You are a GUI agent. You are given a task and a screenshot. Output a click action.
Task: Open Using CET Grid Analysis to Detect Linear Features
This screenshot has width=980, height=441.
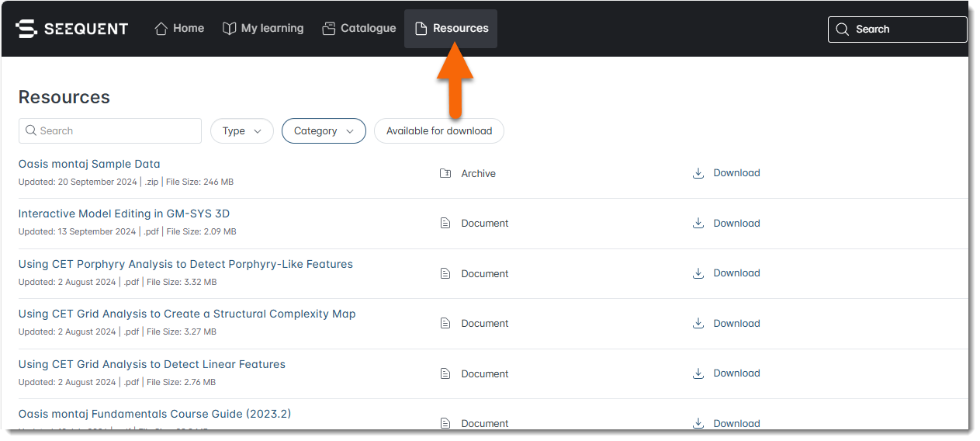tap(152, 365)
